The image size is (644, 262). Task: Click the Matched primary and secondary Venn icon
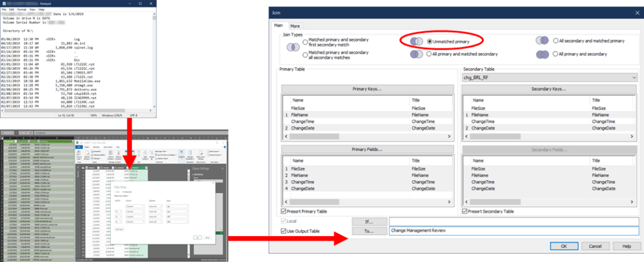(294, 47)
